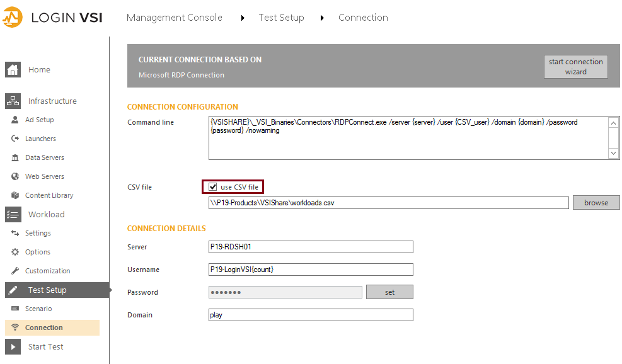
Task: Toggle the use CSV file checkbox
Action: click(213, 187)
